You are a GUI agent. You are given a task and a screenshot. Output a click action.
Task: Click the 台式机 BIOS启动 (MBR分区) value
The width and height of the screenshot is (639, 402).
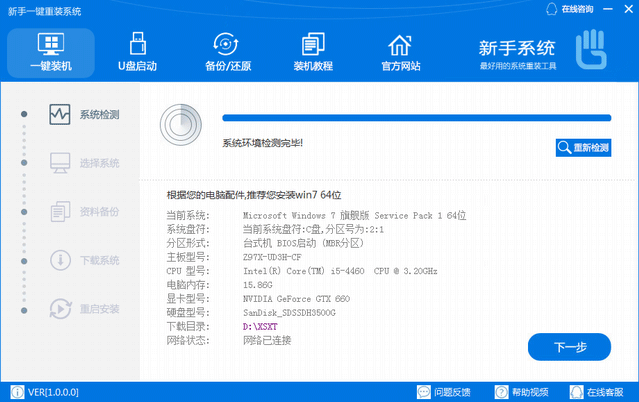point(303,243)
